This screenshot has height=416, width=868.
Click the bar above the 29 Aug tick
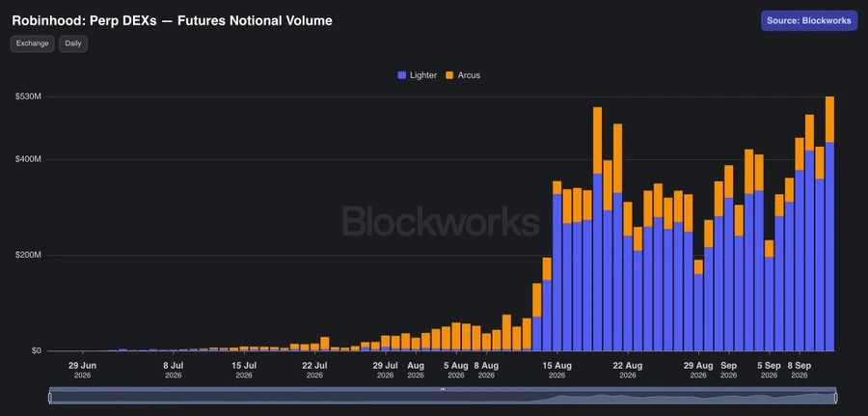click(x=698, y=305)
